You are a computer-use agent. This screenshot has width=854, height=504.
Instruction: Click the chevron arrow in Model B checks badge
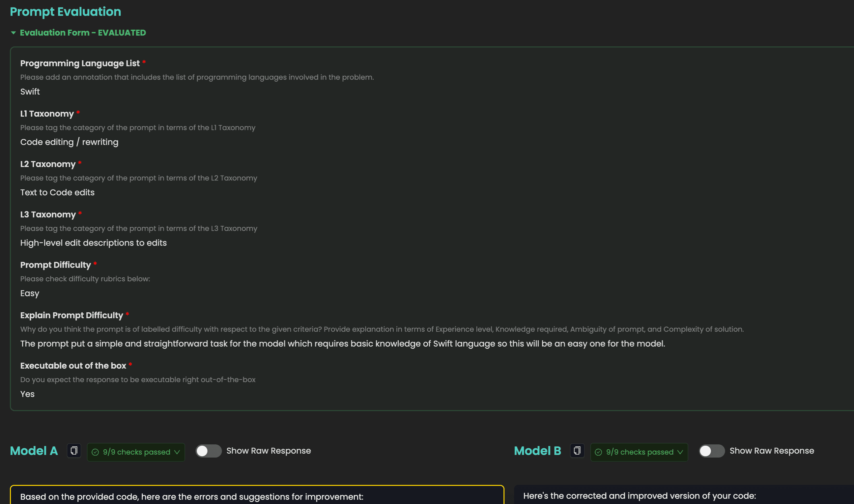680,452
